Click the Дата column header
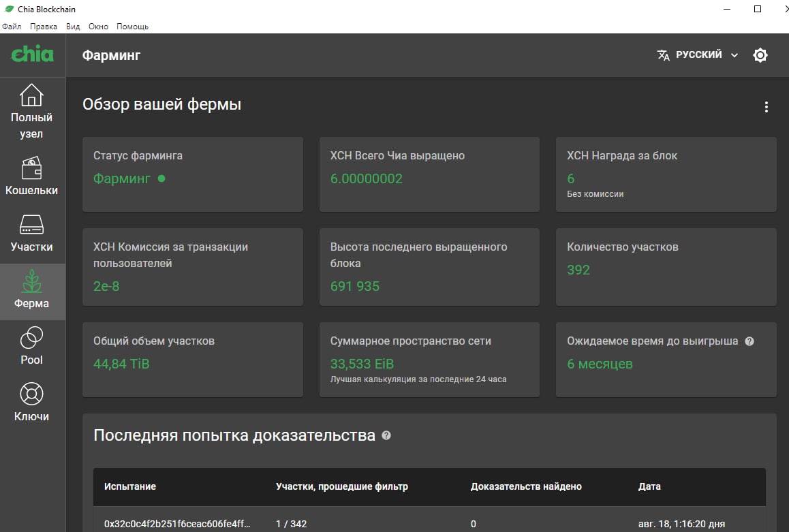Image resolution: width=789 pixels, height=532 pixels. pos(649,486)
